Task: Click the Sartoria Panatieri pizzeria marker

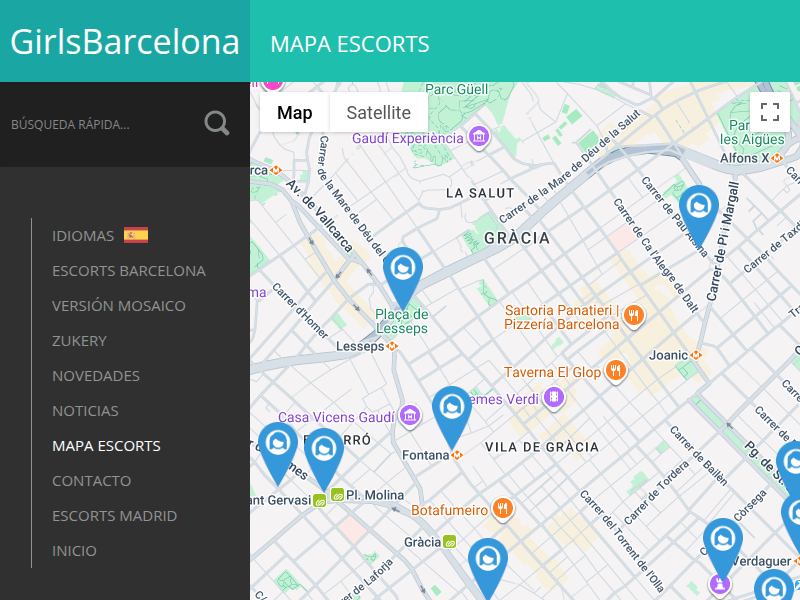Action: 636,315
